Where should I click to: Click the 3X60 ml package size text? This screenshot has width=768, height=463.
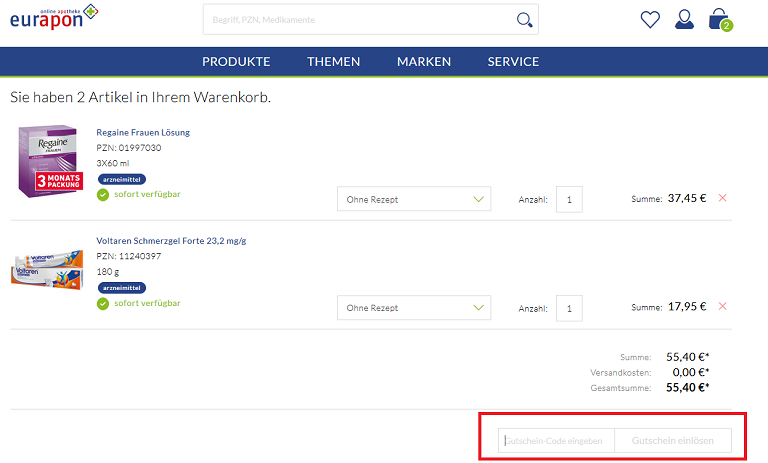pos(113,163)
